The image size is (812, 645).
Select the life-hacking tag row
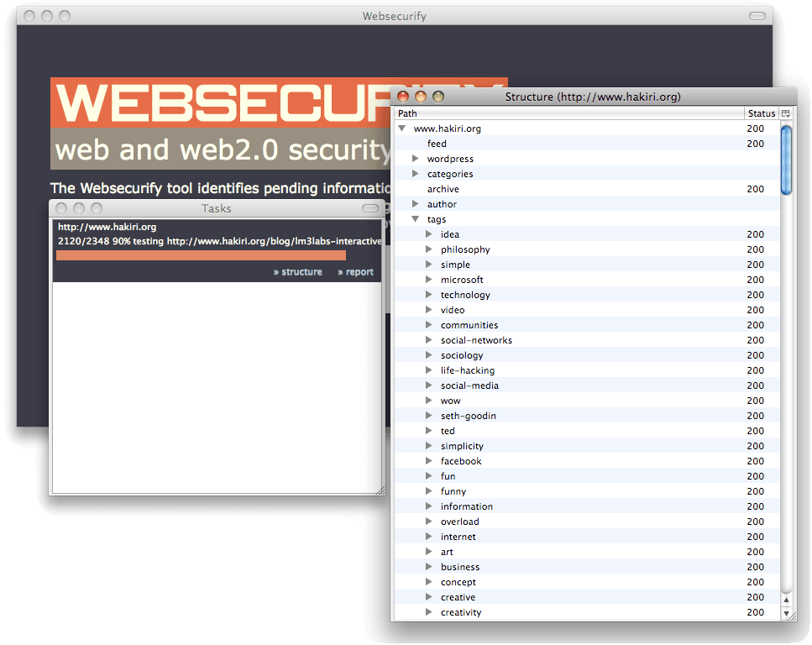click(587, 370)
